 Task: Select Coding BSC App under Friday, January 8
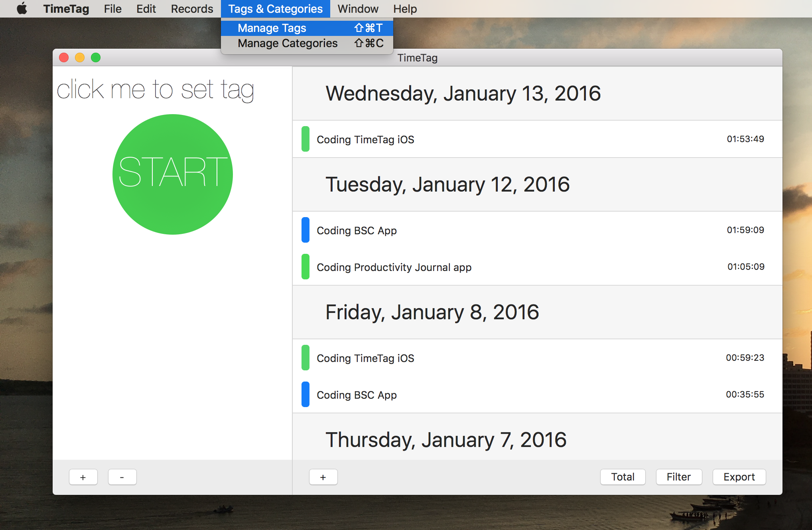pos(537,394)
